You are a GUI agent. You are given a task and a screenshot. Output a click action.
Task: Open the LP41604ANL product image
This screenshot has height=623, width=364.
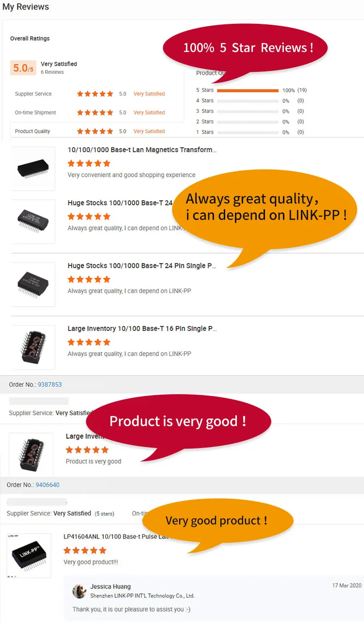coord(29,555)
